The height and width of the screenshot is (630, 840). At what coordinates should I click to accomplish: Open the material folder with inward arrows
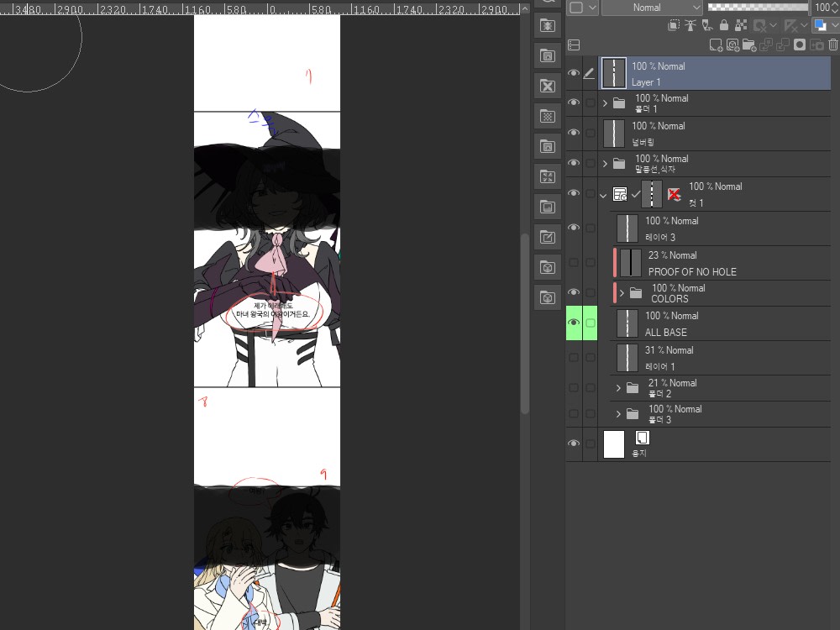(x=548, y=176)
